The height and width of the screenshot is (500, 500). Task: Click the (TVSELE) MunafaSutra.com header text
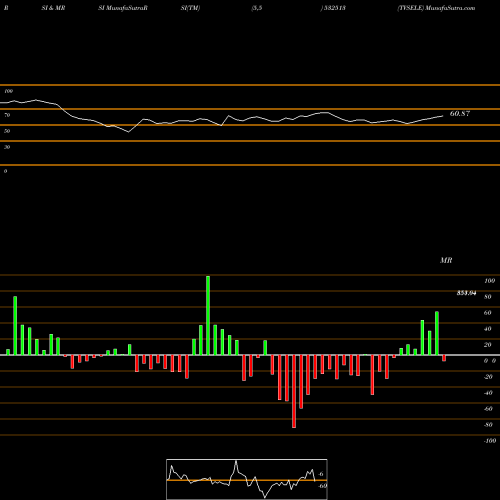tap(436, 8)
